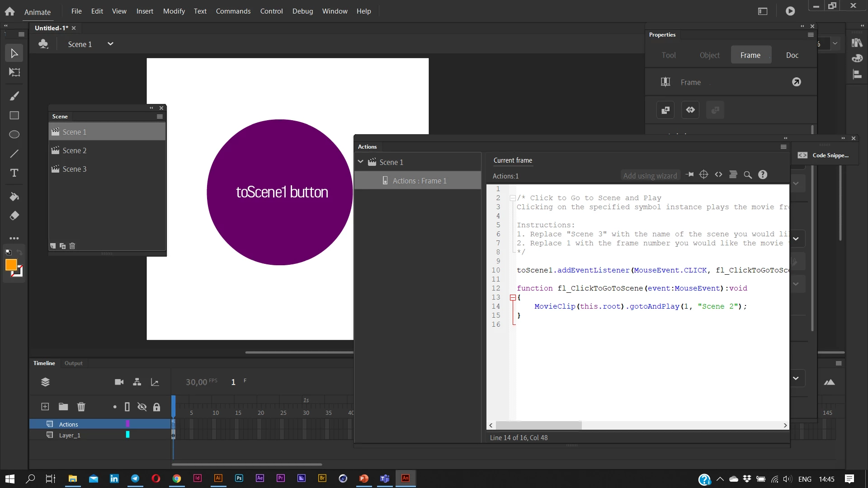Select Scene 3 in Scene panel
Viewport: 868px width, 488px height.
(75, 169)
